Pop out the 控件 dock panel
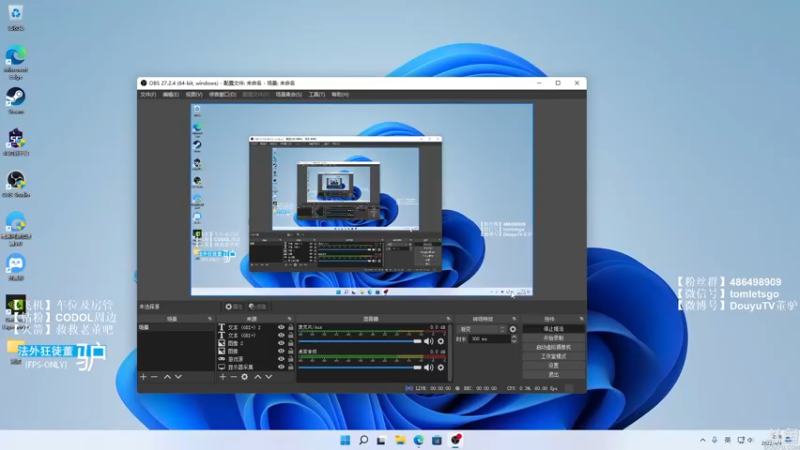This screenshot has width=800, height=450. (x=582, y=319)
